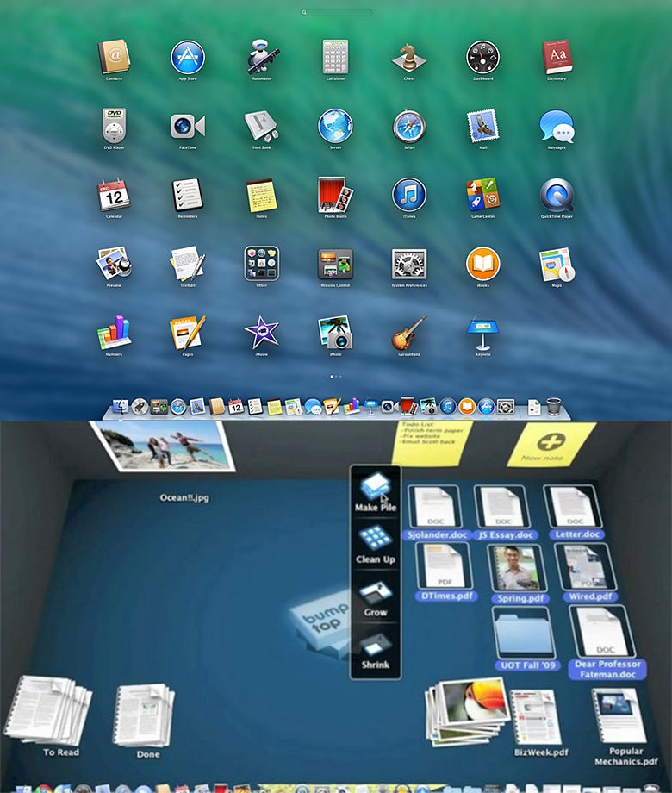Open Keynote in Launchpad grid
The image size is (672, 793).
tap(482, 334)
